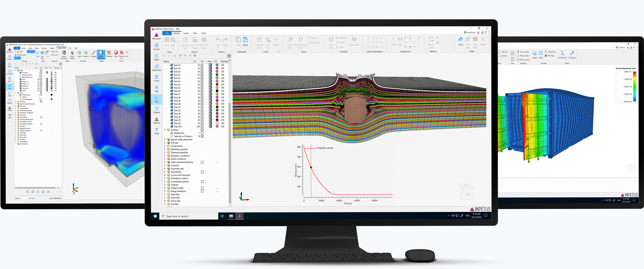The height and width of the screenshot is (269, 644).
Task: Click the Windows Start button
Action: pyautogui.click(x=155, y=216)
